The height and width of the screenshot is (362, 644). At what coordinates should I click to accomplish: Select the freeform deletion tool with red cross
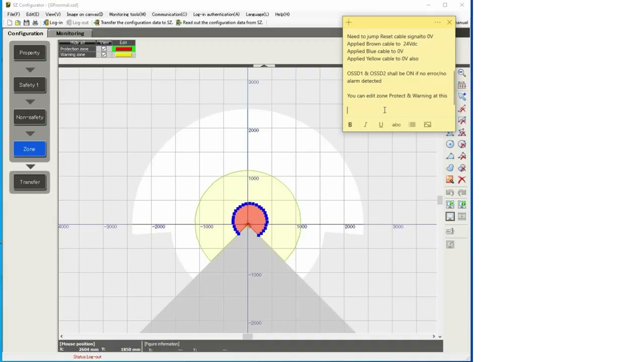462,168
